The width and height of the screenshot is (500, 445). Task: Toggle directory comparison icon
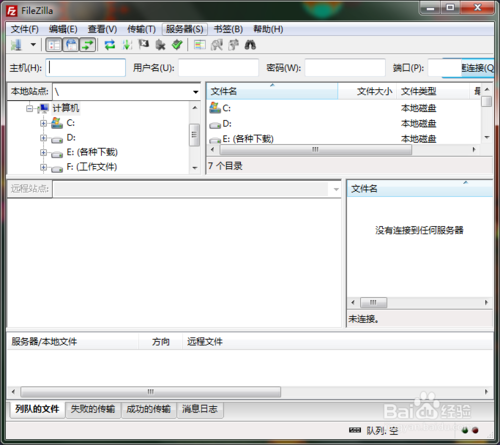coord(217,45)
